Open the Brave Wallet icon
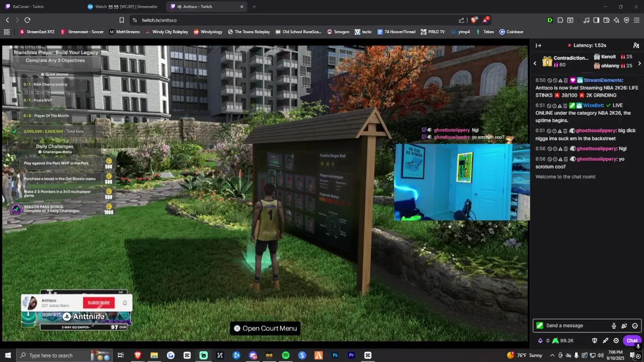Screen dimensions: 644x362 click(x=606, y=20)
